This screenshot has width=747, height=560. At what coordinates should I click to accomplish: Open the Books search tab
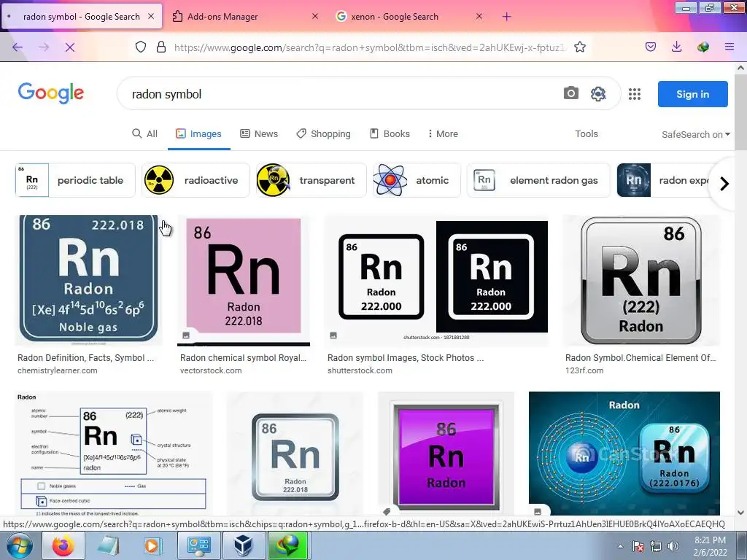click(390, 134)
